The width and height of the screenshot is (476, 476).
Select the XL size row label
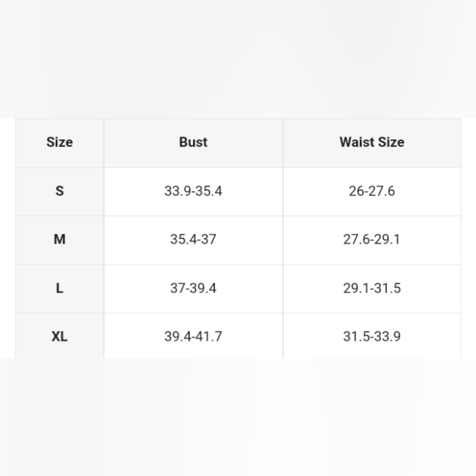(59, 337)
